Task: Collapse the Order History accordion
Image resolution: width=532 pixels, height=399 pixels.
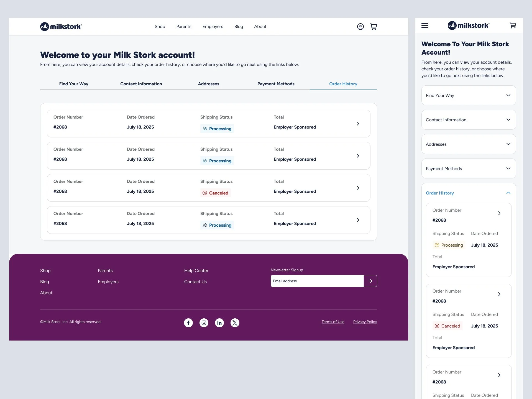Action: click(x=468, y=193)
